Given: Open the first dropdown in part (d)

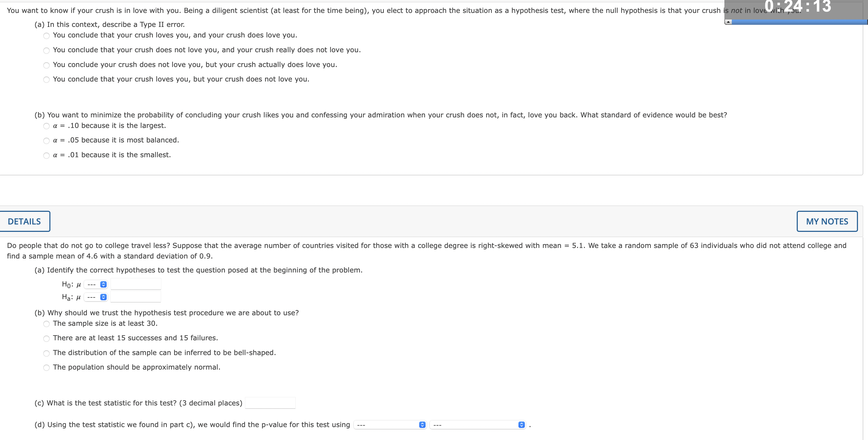Looking at the screenshot, I should pyautogui.click(x=390, y=425).
